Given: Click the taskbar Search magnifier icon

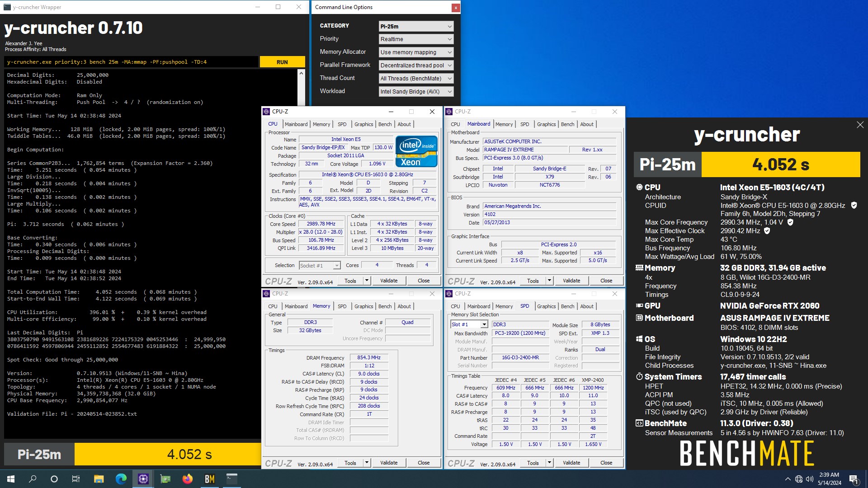Looking at the screenshot, I should [33, 479].
